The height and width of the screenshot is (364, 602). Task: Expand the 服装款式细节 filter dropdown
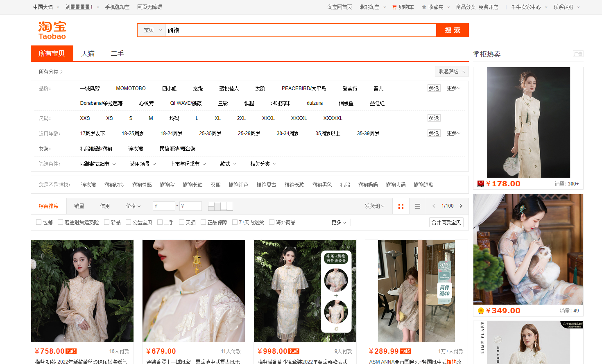coord(97,164)
